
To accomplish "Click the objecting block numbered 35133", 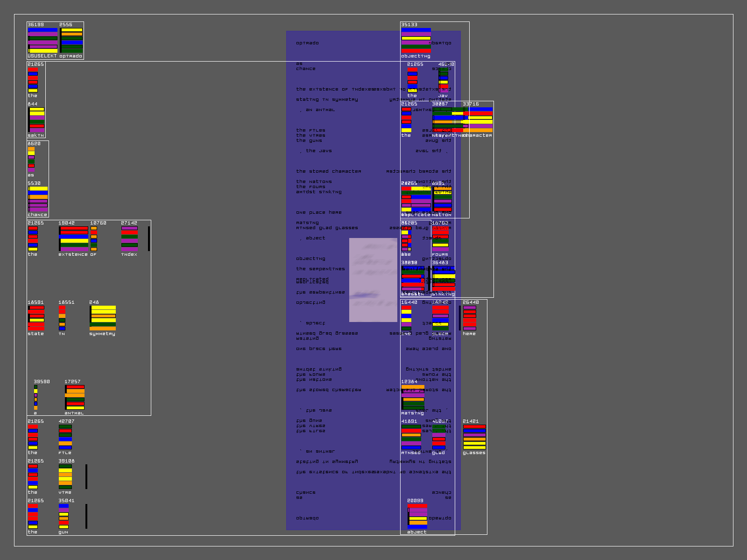I will (416, 41).
